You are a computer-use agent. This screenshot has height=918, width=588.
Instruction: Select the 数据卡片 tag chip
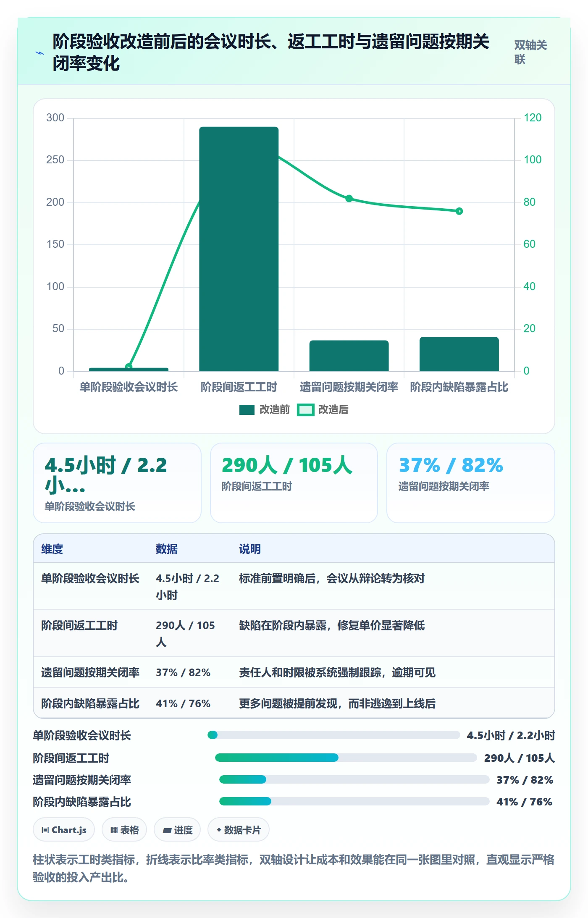[x=239, y=830]
